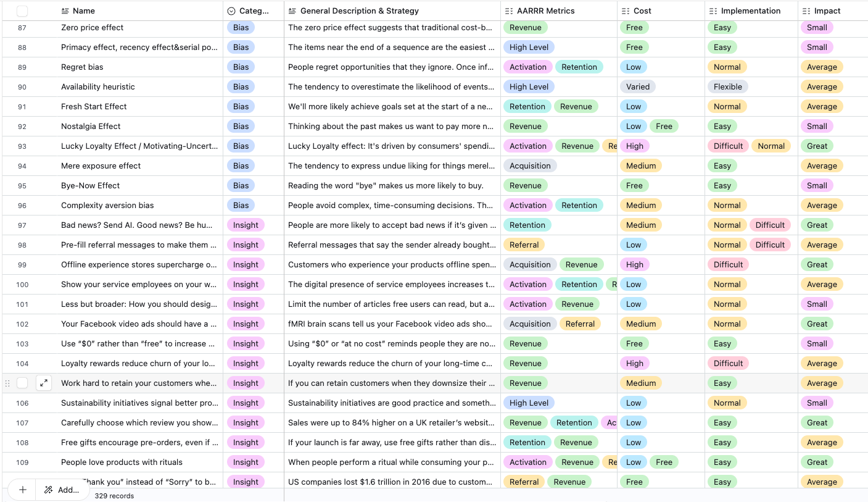Click the single-select icon in the Category header

coord(231,10)
